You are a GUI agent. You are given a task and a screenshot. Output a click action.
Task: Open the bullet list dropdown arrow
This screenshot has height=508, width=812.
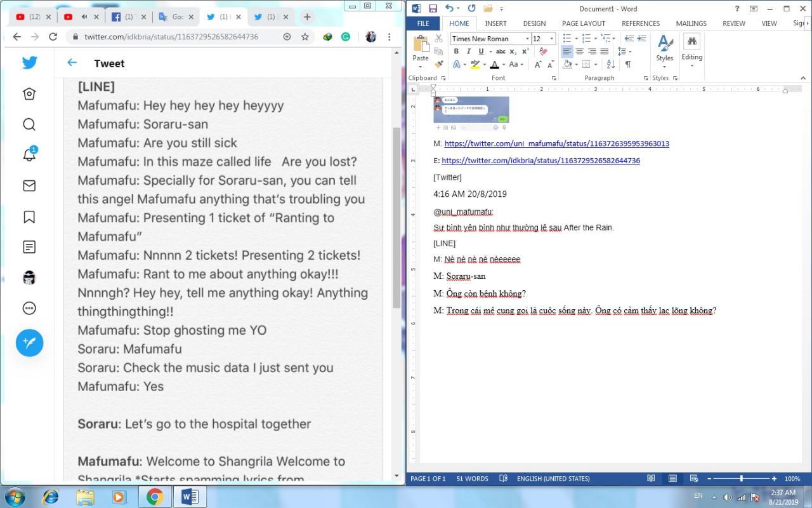(576, 39)
